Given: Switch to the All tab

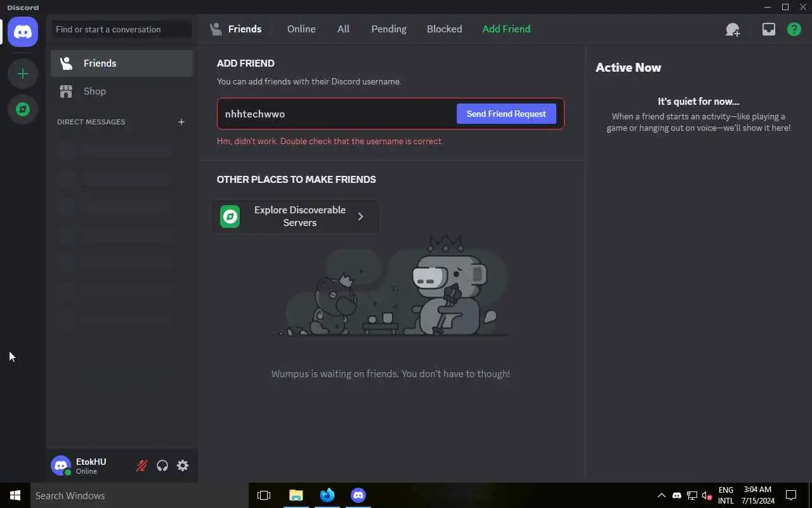Looking at the screenshot, I should pos(343,29).
